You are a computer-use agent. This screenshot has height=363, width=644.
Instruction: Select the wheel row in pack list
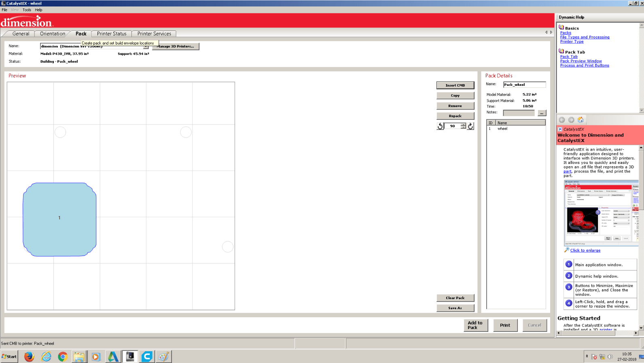(516, 129)
